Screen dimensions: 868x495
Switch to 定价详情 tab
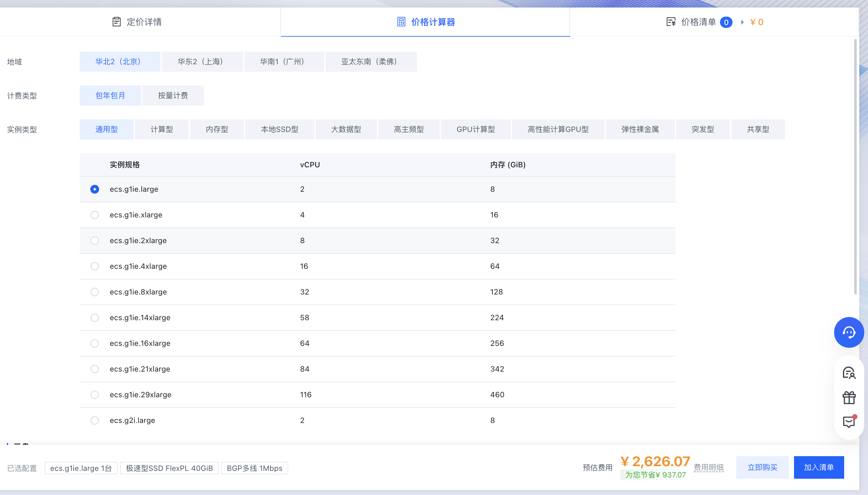[140, 22]
